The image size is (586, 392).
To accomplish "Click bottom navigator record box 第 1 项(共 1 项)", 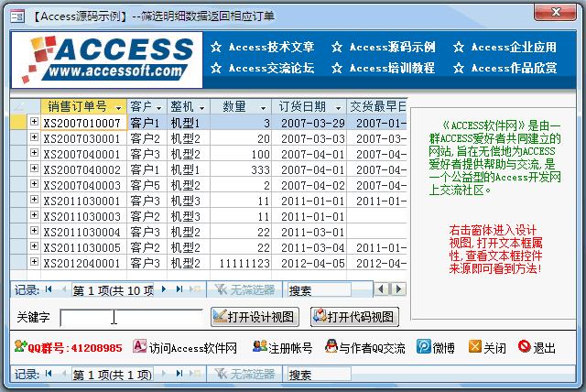I will tap(112, 375).
